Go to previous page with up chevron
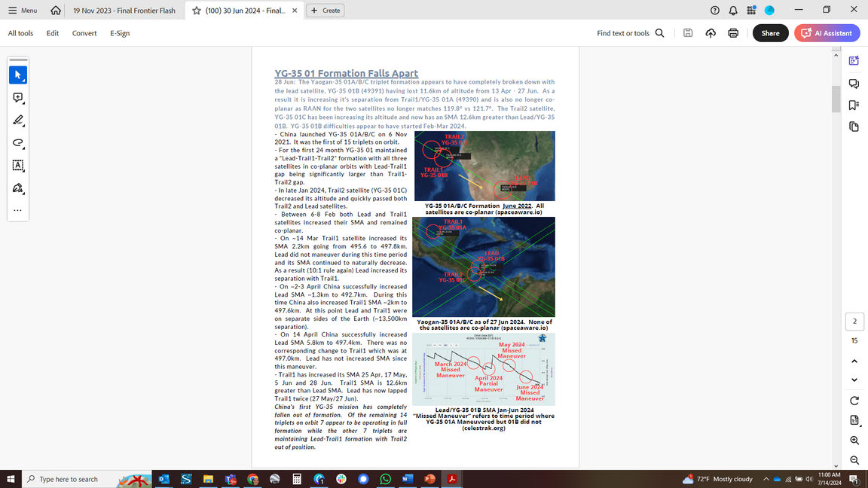 tap(854, 361)
